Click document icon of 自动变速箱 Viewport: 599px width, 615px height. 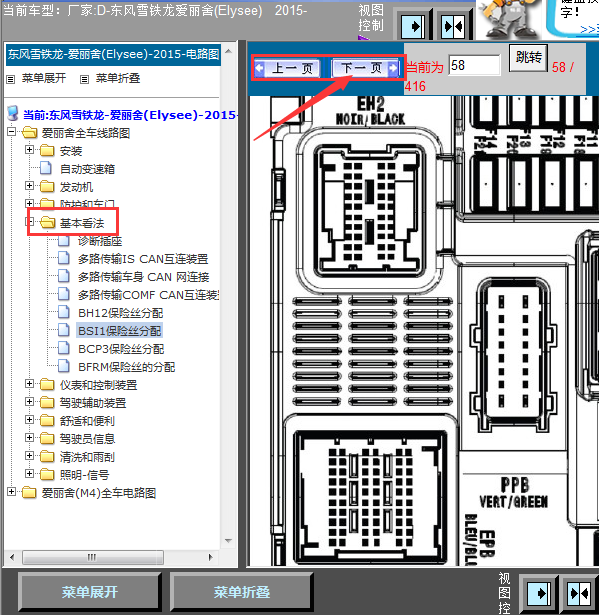(x=46, y=168)
